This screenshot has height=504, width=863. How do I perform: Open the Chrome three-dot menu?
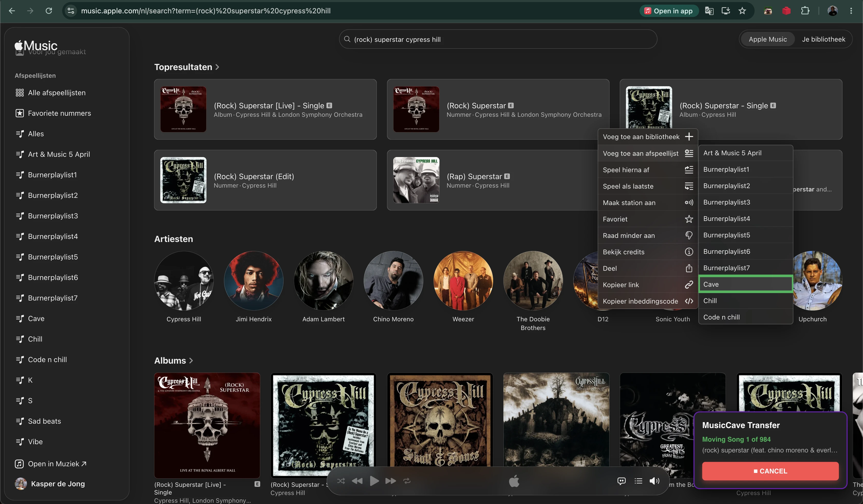click(x=851, y=11)
